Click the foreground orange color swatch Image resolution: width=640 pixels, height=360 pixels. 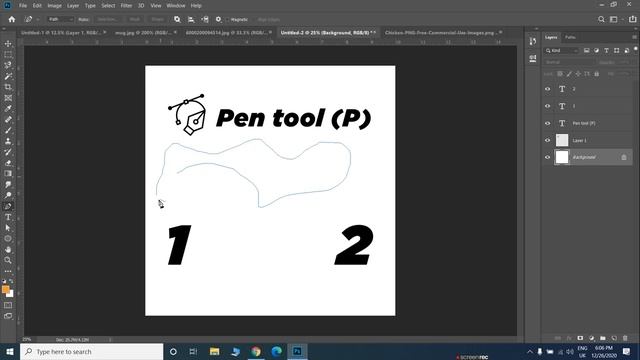pos(5,289)
